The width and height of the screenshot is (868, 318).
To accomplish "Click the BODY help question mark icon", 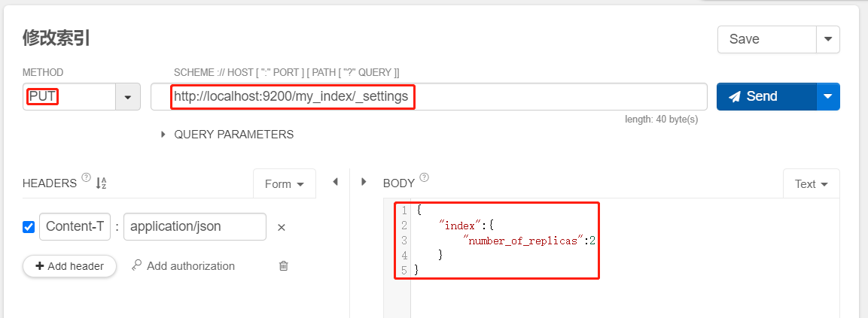I will 424,177.
